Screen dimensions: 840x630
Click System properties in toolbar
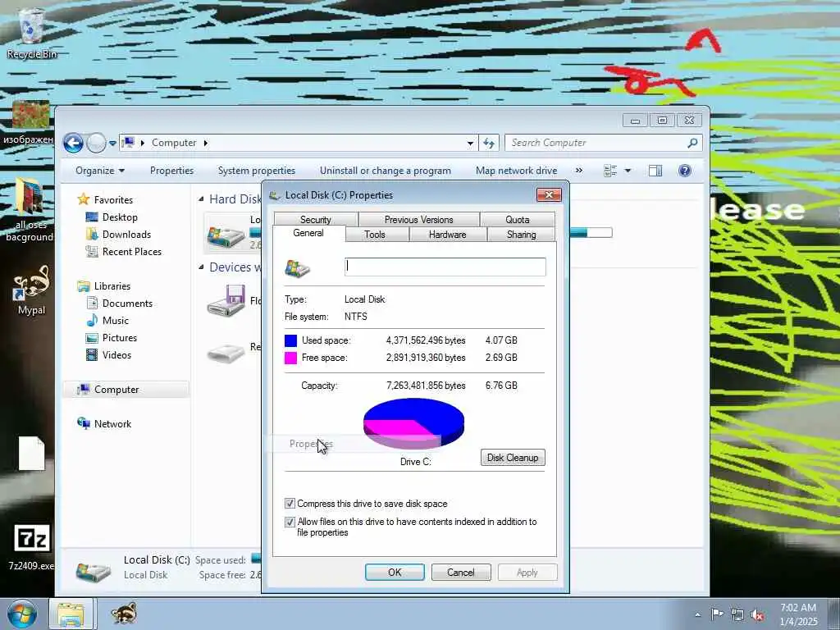click(x=257, y=171)
